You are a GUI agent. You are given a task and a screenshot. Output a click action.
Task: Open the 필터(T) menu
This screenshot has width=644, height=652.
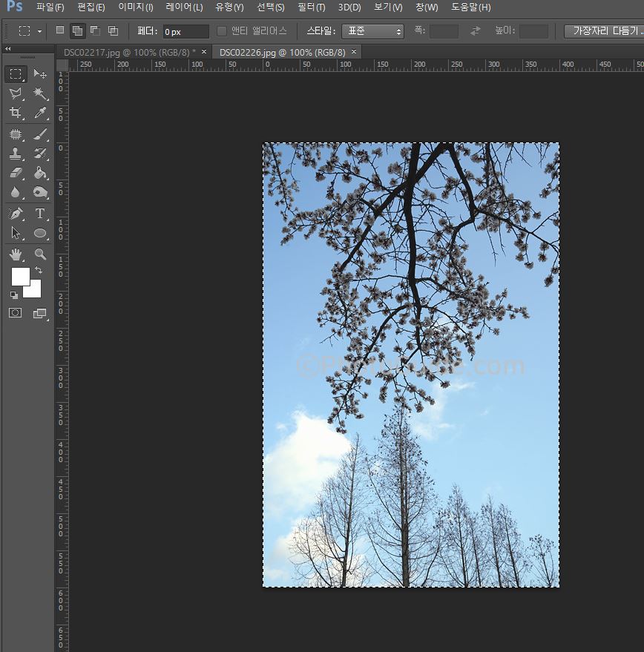click(311, 7)
